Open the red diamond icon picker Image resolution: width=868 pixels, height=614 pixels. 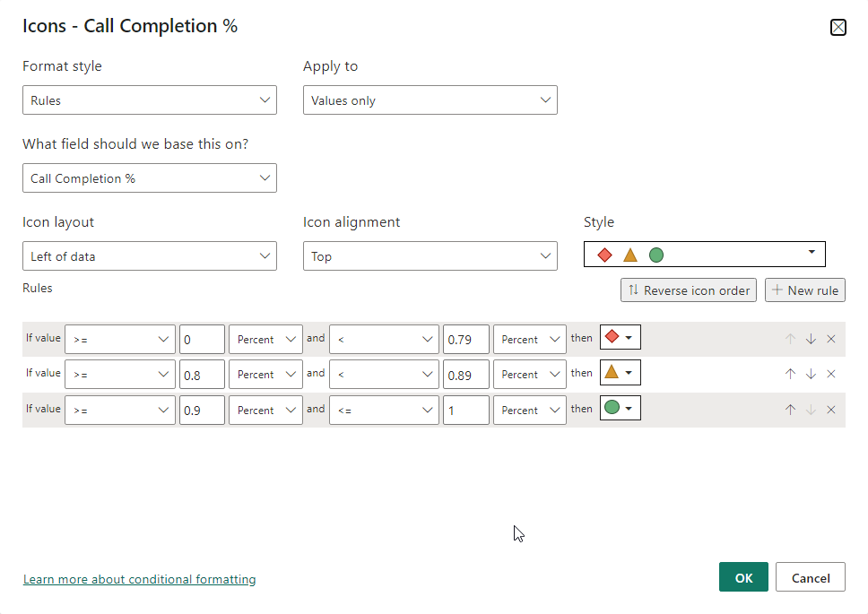click(x=620, y=337)
